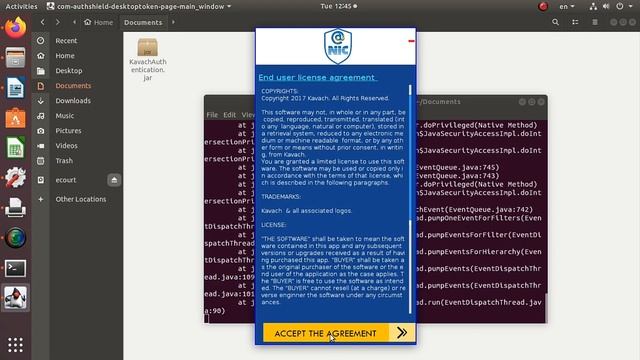The width and height of the screenshot is (640, 360).
Task: Select Recent in sidebar
Action: coord(78,41)
